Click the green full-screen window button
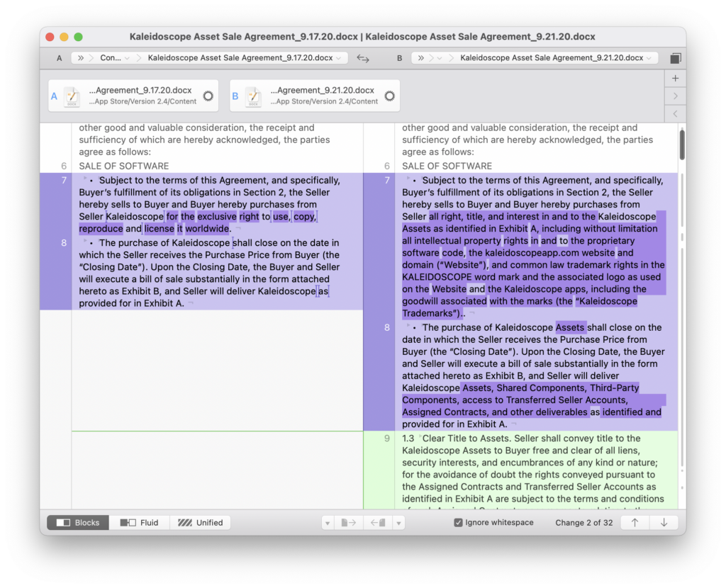The image size is (726, 588). pyautogui.click(x=78, y=37)
